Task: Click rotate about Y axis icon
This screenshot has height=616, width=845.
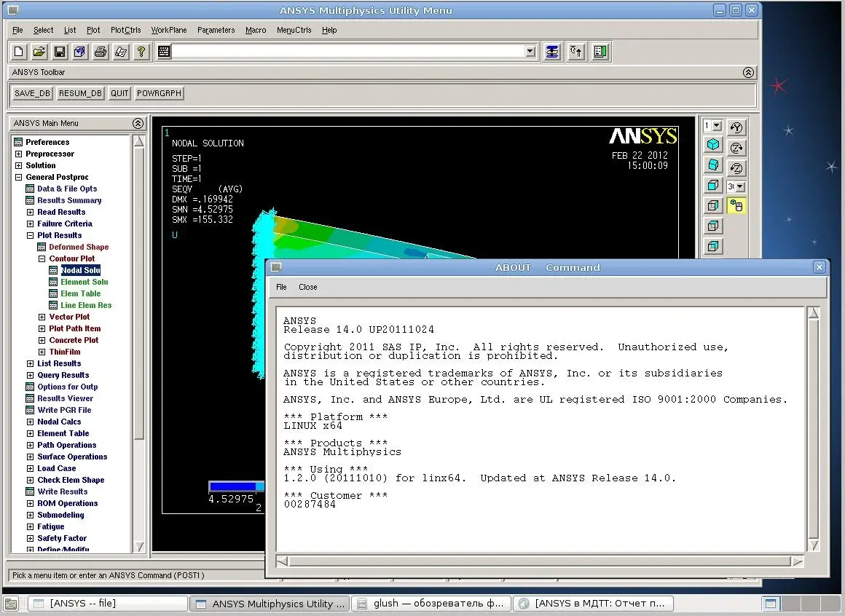Action: (736, 127)
